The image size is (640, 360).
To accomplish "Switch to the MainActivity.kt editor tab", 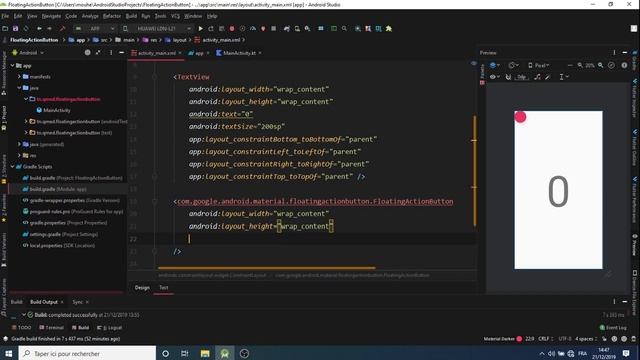I will pos(239,53).
